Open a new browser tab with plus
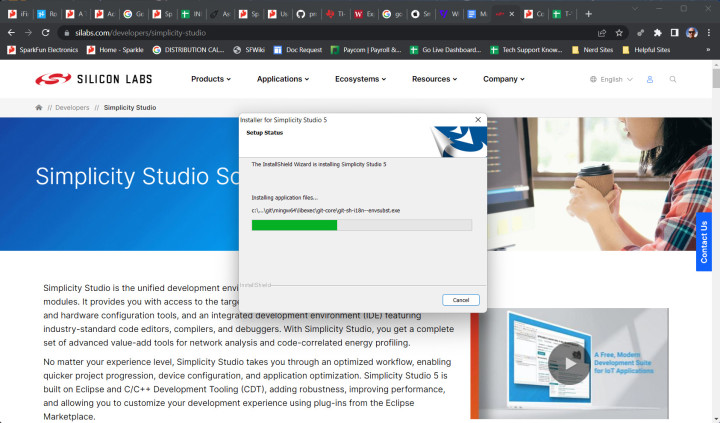The width and height of the screenshot is (720, 423). [x=588, y=14]
